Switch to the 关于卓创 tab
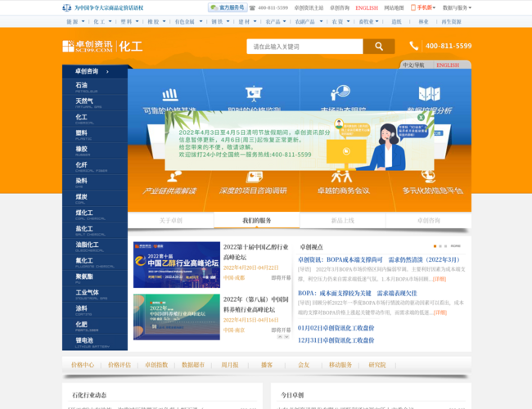 click(x=171, y=220)
